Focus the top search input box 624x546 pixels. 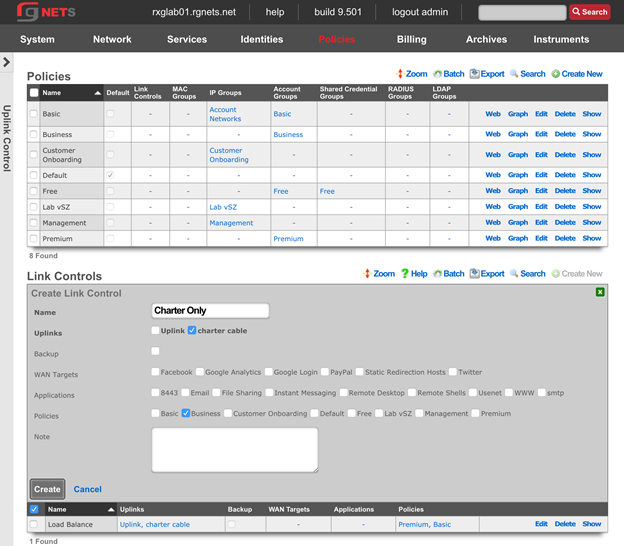[x=522, y=12]
